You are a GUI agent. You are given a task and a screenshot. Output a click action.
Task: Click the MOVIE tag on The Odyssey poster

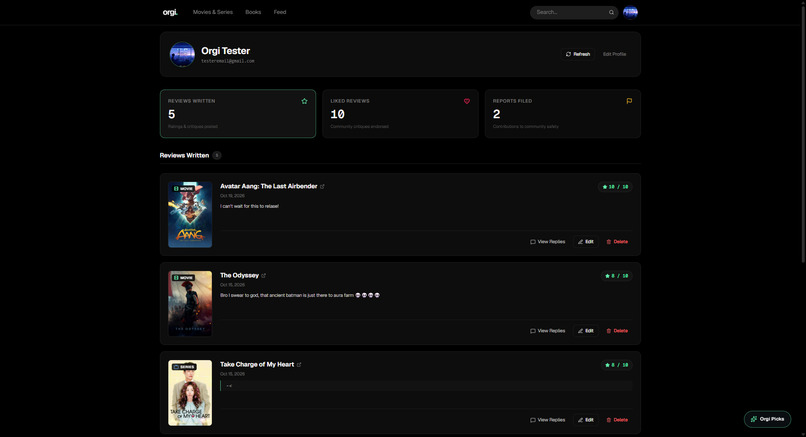click(x=184, y=278)
